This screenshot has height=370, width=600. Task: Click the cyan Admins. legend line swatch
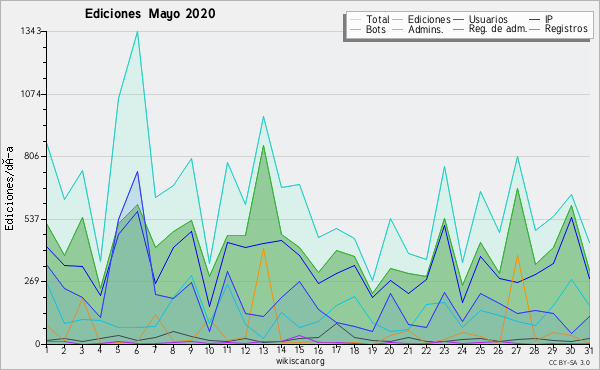click(x=398, y=29)
